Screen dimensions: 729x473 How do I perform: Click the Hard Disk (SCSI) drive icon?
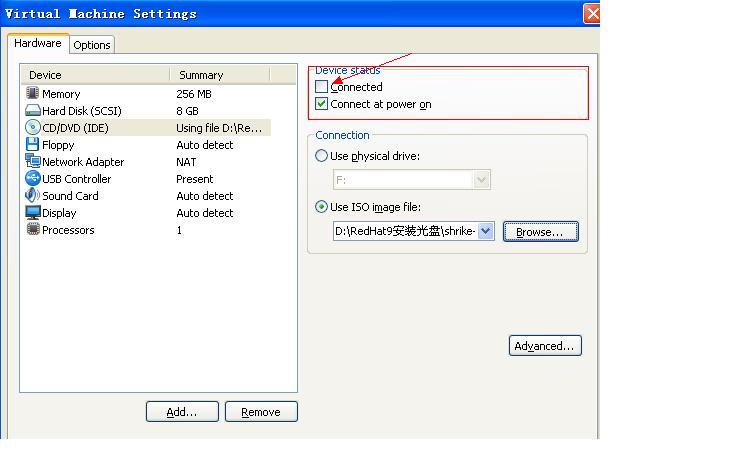point(33,110)
